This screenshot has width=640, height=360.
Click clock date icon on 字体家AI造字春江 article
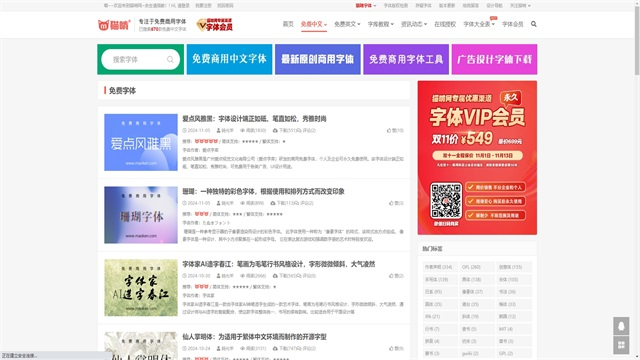pyautogui.click(x=184, y=276)
